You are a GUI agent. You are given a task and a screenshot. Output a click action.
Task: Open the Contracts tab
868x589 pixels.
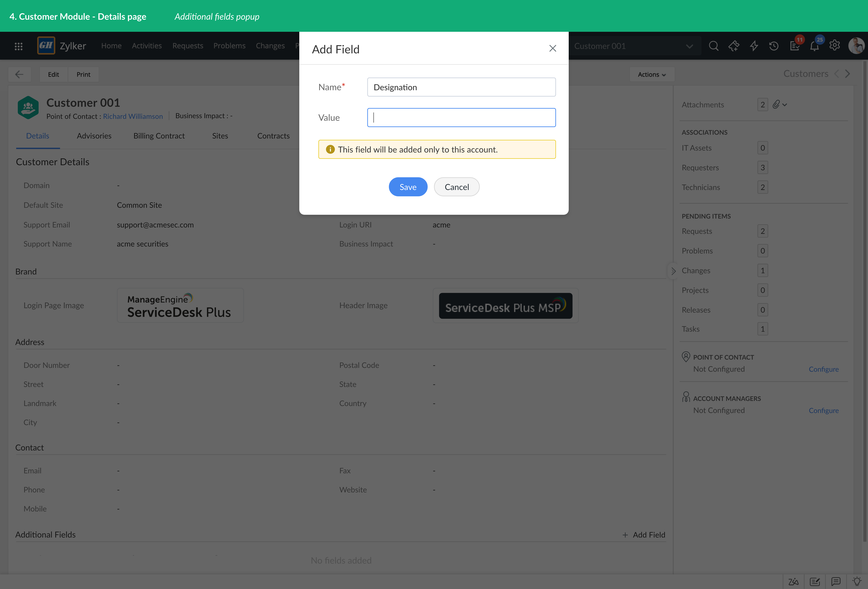[273, 136]
